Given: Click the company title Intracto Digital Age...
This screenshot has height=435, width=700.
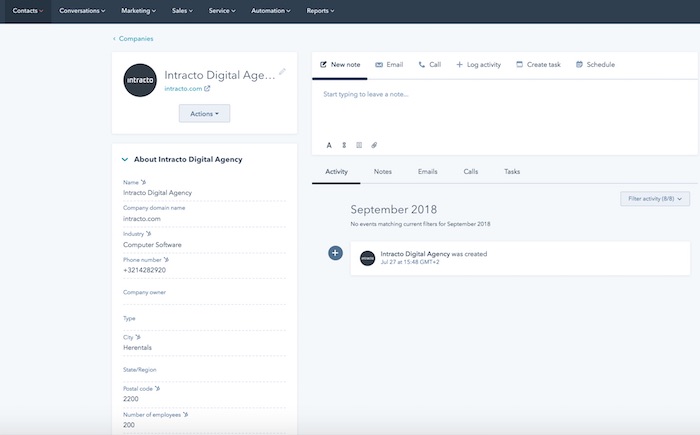Looking at the screenshot, I should pyautogui.click(x=220, y=75).
